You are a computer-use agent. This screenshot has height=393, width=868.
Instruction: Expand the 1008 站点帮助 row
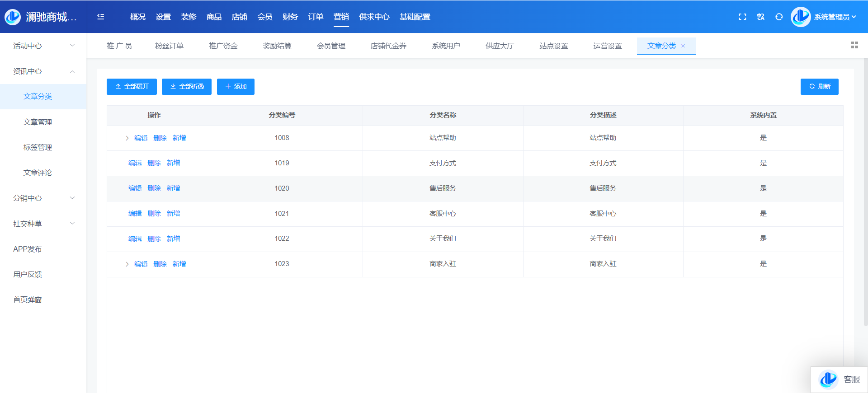click(x=127, y=138)
